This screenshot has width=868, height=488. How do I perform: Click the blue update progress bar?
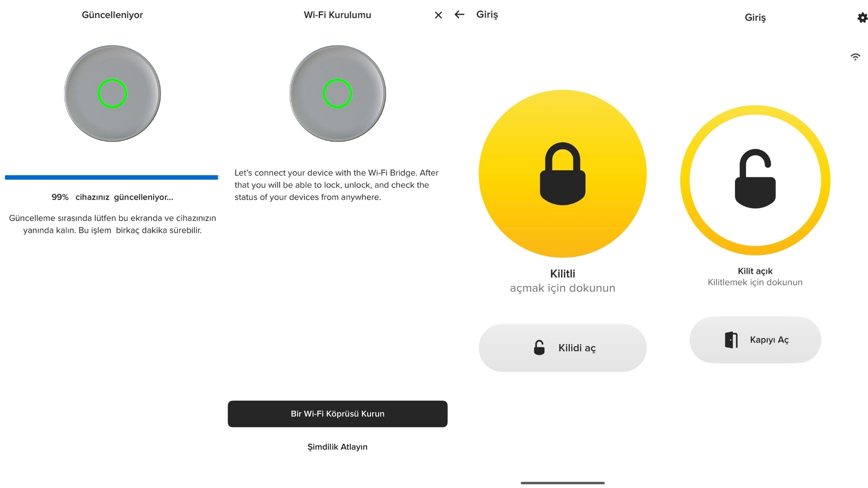click(x=112, y=178)
